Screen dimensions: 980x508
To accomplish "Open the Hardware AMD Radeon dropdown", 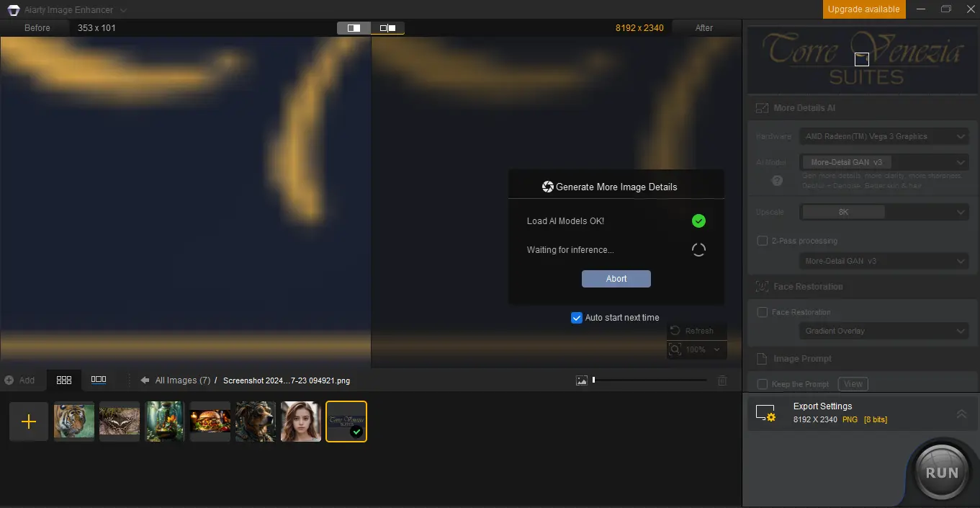I will coord(884,136).
